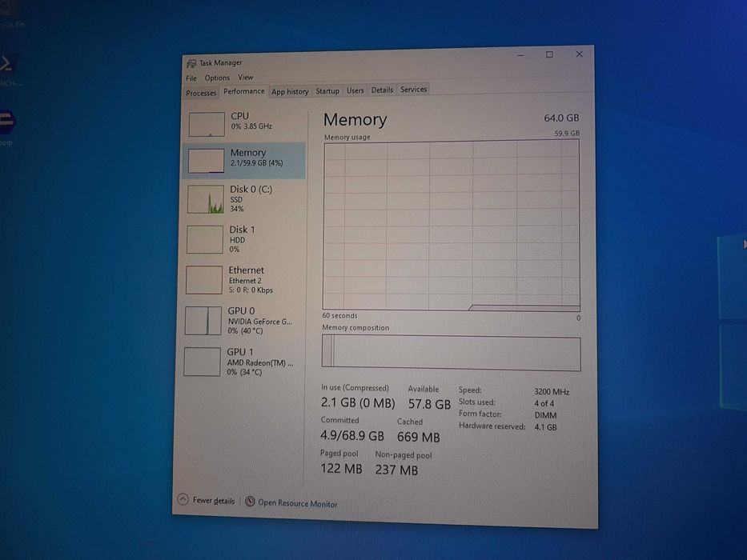Select GPU 0 NVIDIA GeForce item

coord(243,321)
